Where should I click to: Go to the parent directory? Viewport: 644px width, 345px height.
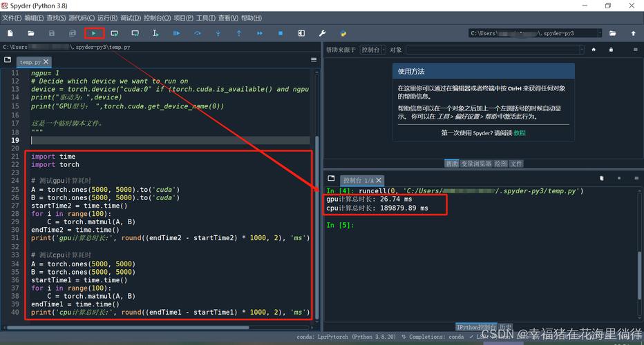click(634, 33)
